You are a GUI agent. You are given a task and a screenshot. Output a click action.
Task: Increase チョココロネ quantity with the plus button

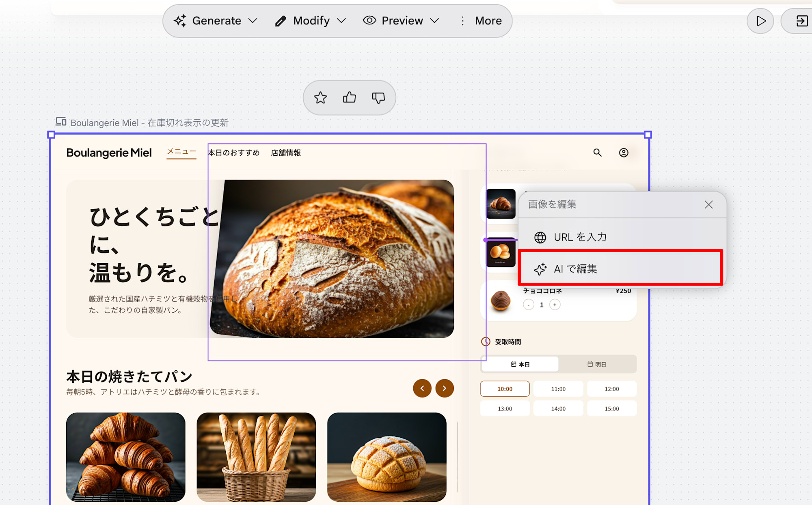(x=555, y=304)
